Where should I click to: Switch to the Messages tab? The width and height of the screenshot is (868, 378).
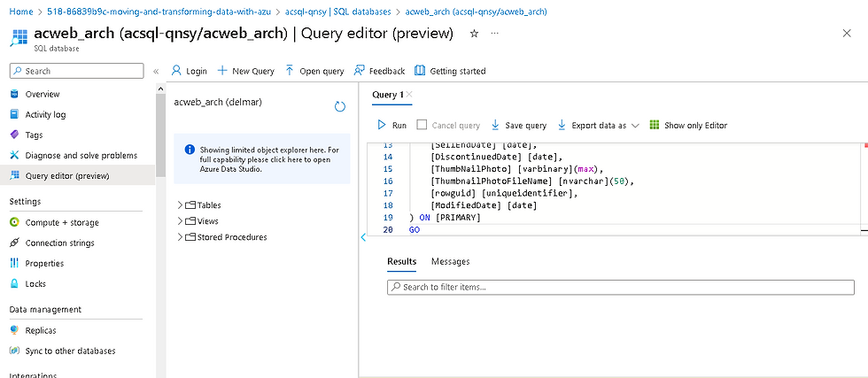(x=450, y=261)
